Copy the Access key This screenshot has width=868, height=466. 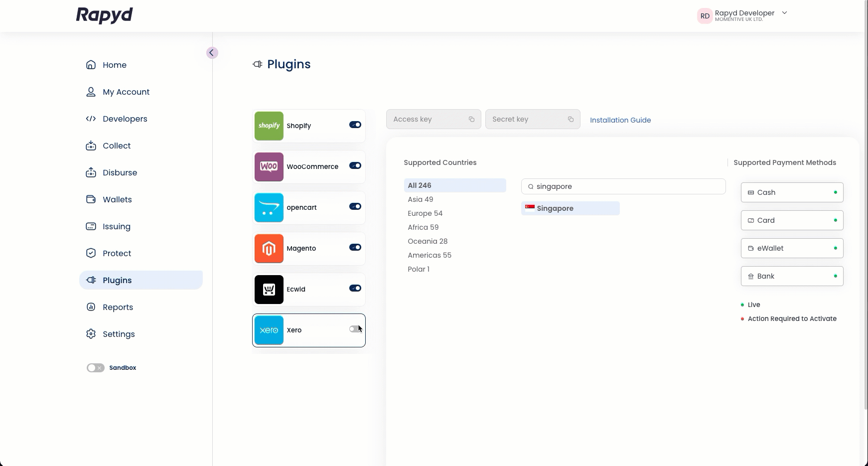[471, 119]
